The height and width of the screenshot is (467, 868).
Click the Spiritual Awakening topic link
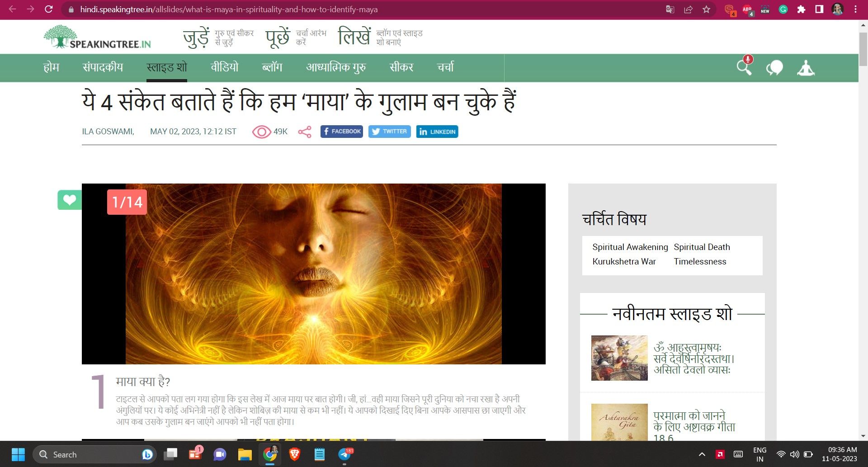click(630, 247)
